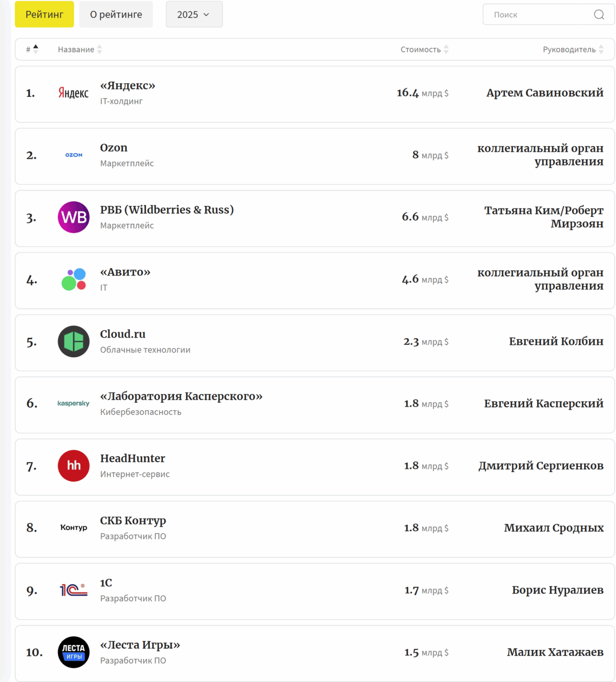
Task: Click the purple WB Wildberries logo
Action: click(x=73, y=217)
